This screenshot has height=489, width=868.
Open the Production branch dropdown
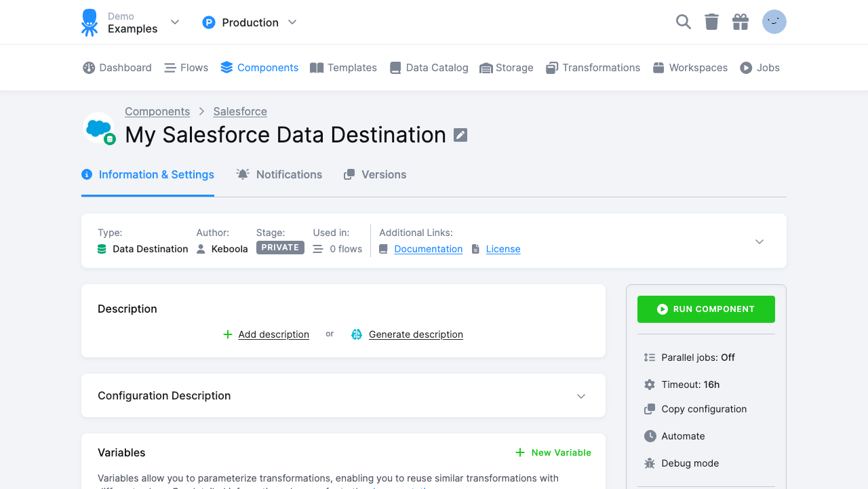point(292,22)
